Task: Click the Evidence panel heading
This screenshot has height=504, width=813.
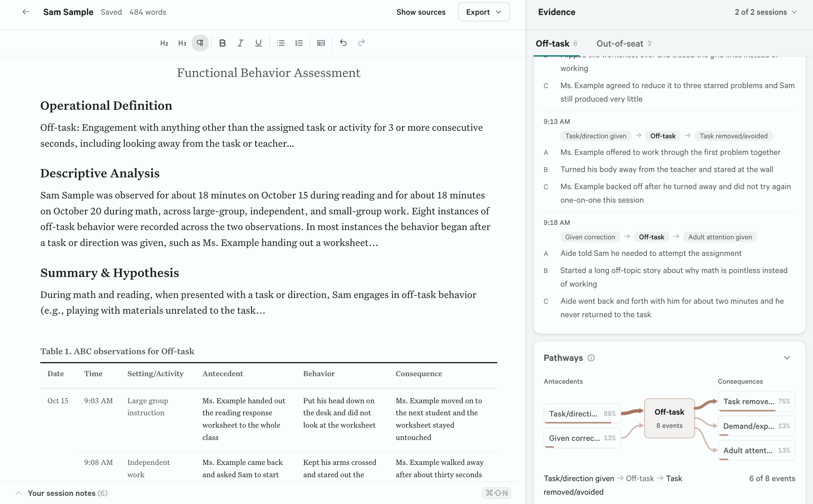Action: pyautogui.click(x=557, y=12)
